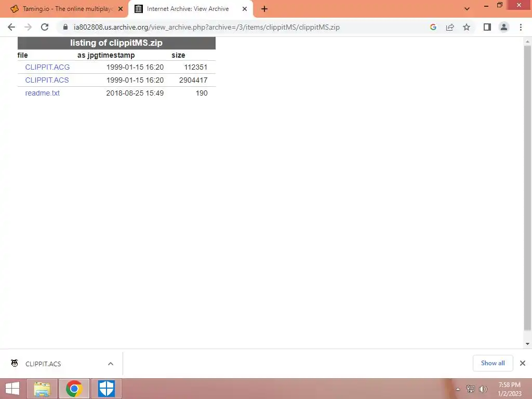Select the size value 2904417
The width and height of the screenshot is (532, 399).
tap(193, 80)
